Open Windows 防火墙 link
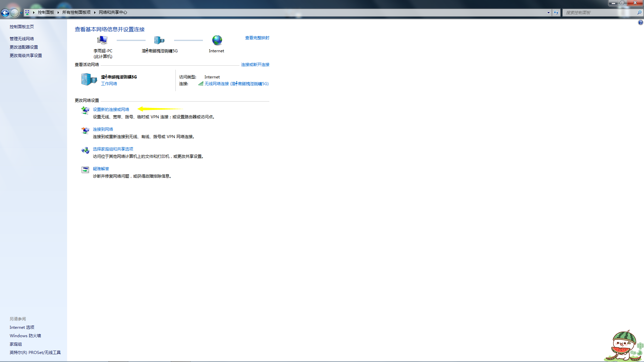644x362 pixels. [x=25, y=336]
